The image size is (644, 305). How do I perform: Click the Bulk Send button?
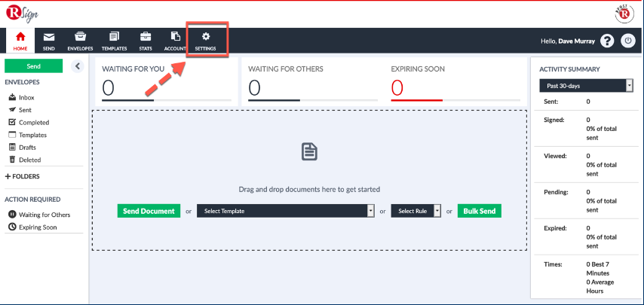pos(480,211)
